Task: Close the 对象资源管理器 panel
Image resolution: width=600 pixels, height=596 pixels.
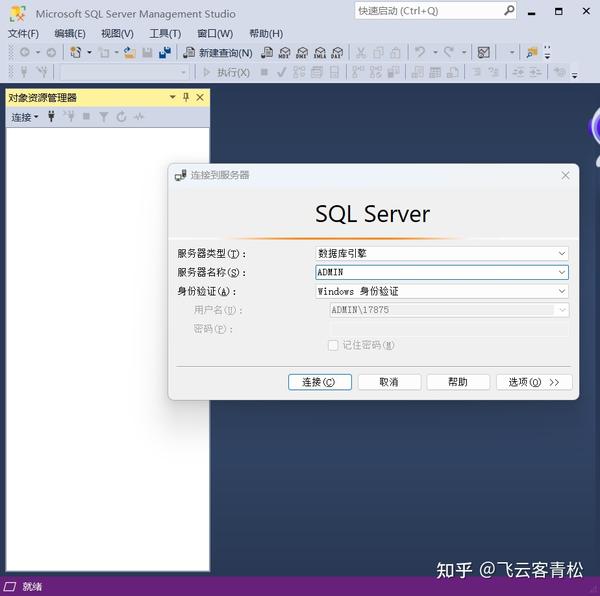Action: click(x=200, y=98)
